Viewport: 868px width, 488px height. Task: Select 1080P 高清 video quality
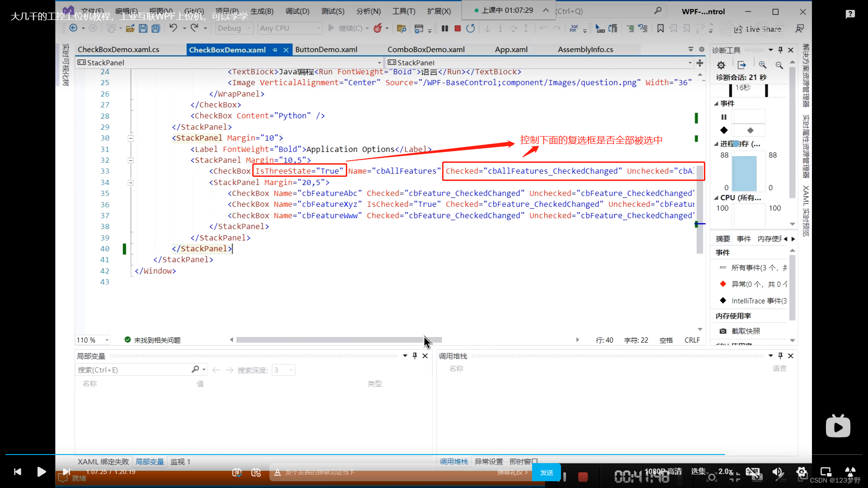tap(663, 472)
